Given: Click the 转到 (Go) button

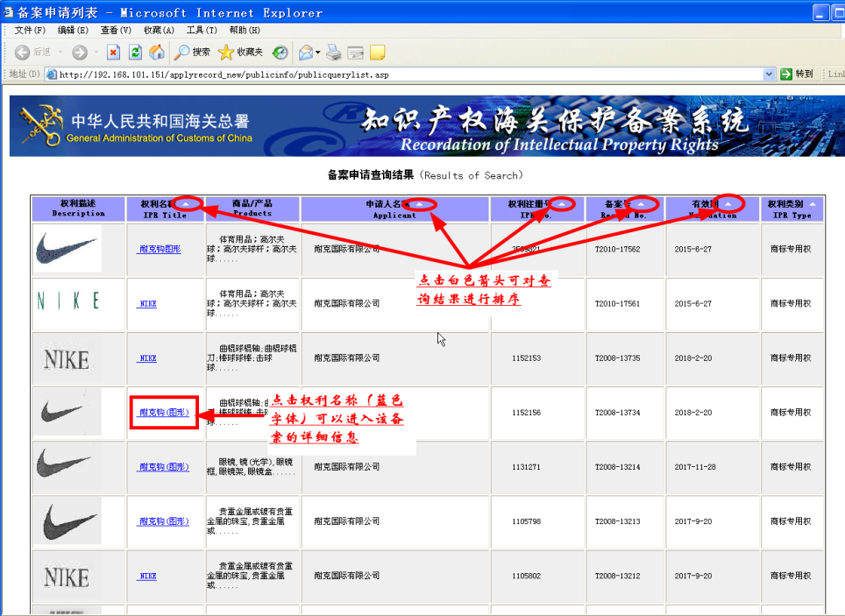Looking at the screenshot, I should point(797,74).
